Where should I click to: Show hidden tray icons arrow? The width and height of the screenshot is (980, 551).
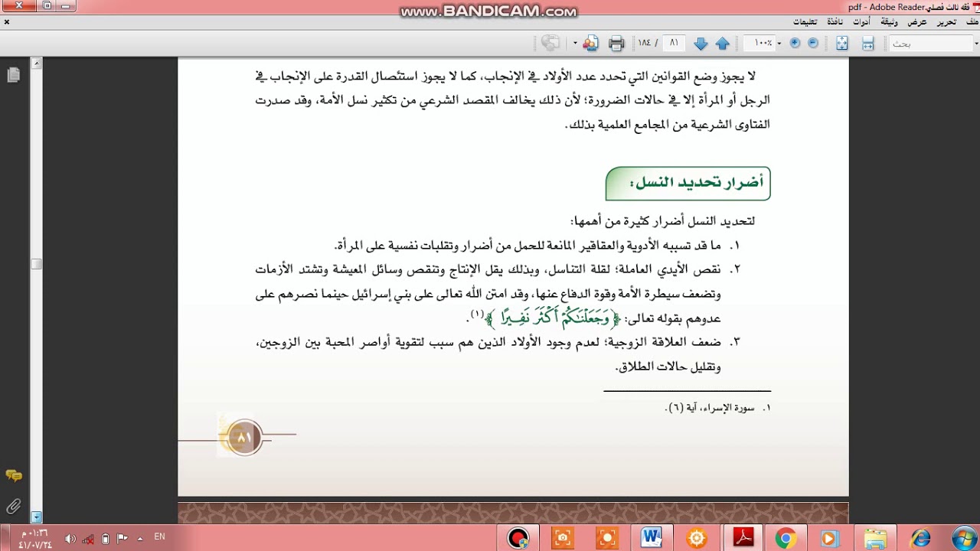click(140, 539)
